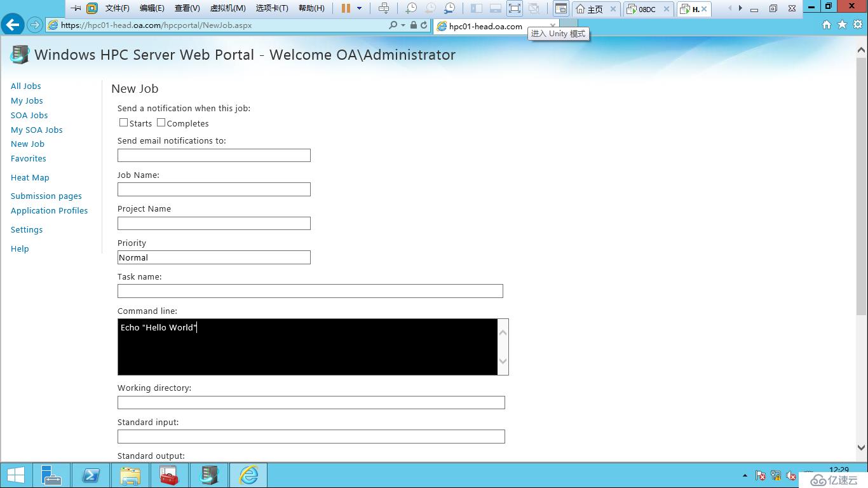Open Submission pages link
868x488 pixels.
[x=46, y=196]
